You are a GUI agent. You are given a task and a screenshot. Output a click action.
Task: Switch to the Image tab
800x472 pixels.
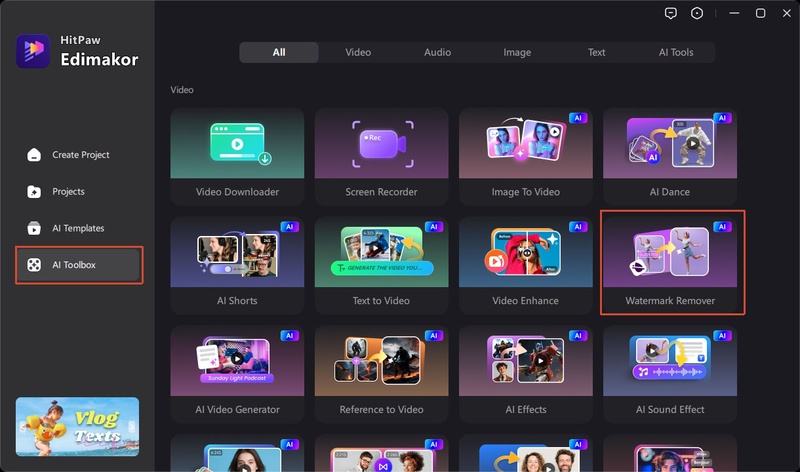coord(517,53)
